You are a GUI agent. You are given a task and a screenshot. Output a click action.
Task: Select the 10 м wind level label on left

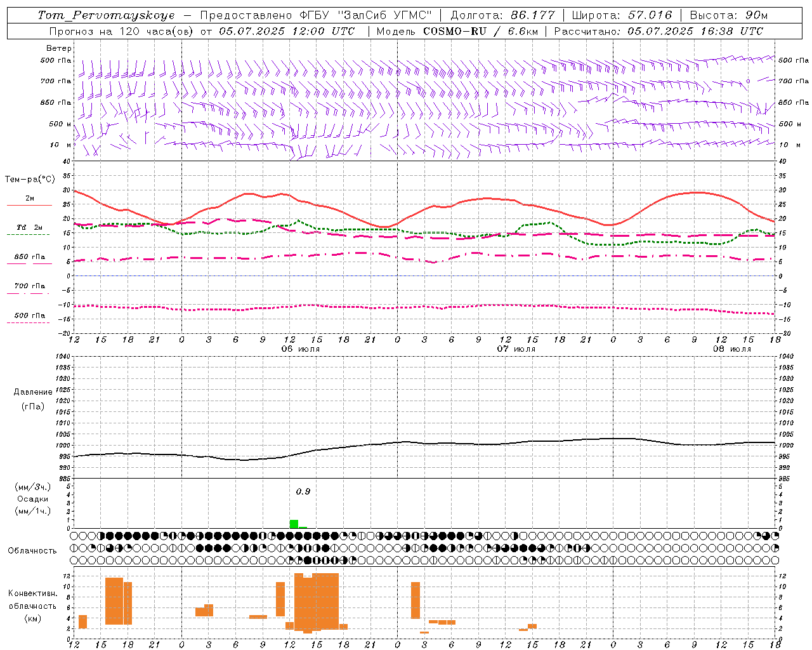pos(60,145)
